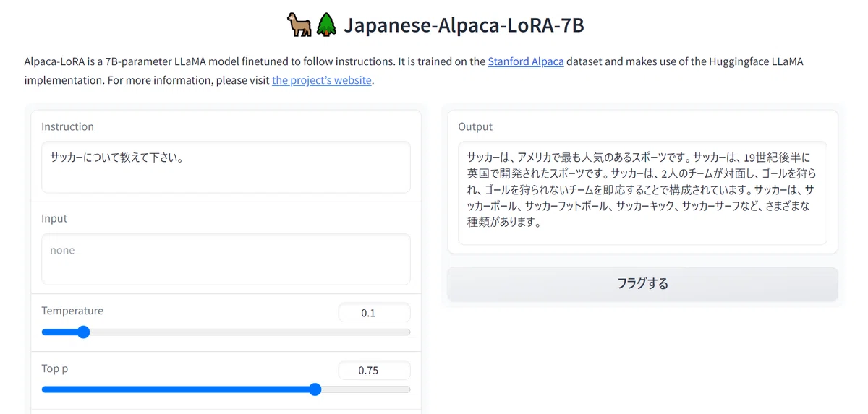Image resolution: width=868 pixels, height=414 pixels.
Task: Click the Top p value box showing 0.75
Action: [x=374, y=371]
